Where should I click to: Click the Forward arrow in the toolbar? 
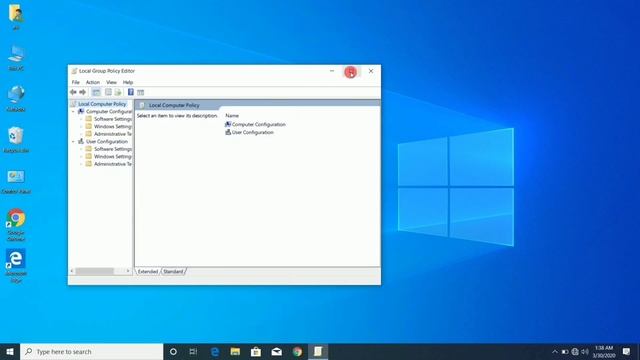(x=82, y=92)
